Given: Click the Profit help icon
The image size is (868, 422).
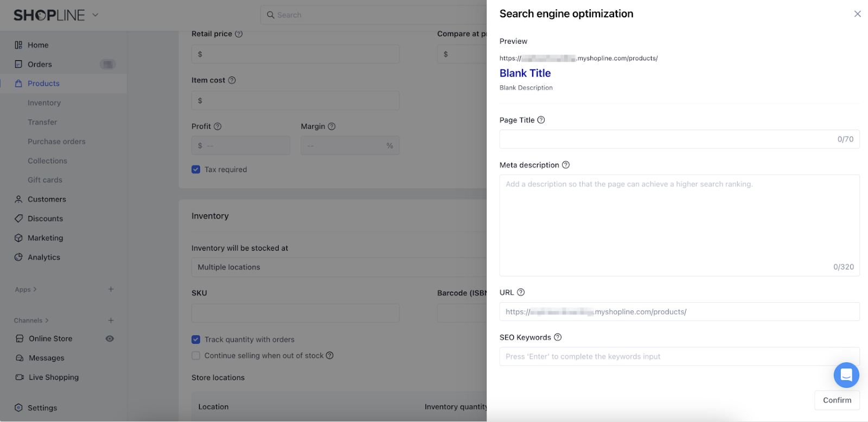Looking at the screenshot, I should (218, 126).
